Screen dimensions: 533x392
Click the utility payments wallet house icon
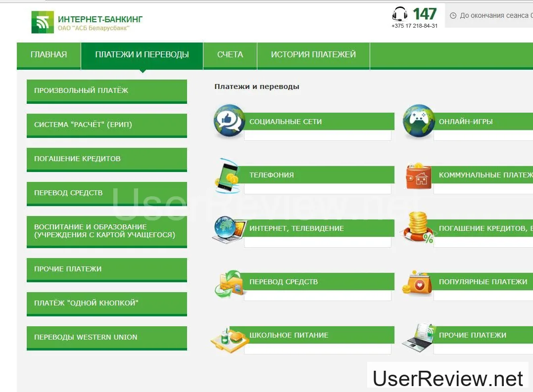[418, 176]
